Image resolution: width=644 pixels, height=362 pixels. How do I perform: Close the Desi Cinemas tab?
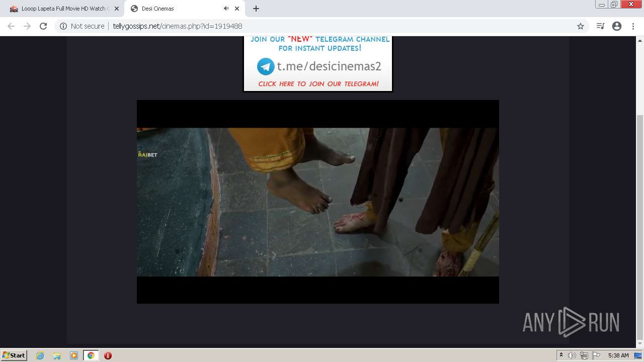pos(237,9)
